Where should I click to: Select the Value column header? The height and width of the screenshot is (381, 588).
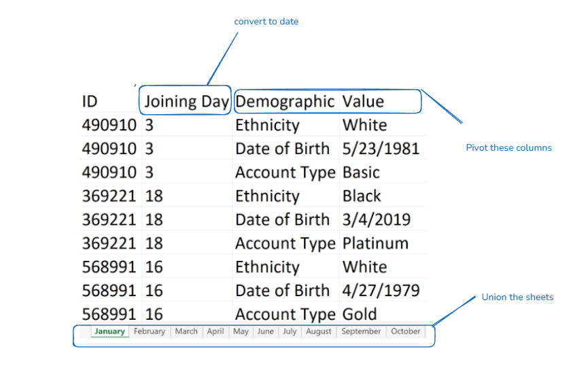[363, 102]
